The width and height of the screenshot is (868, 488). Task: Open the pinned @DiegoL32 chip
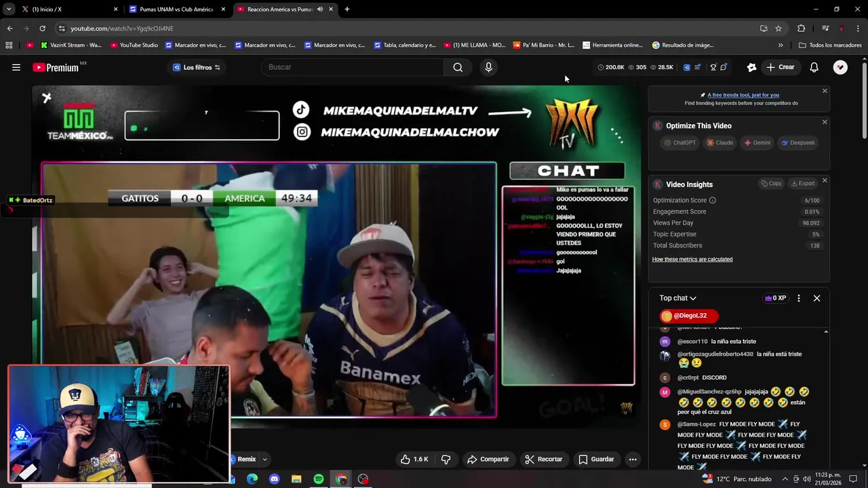[688, 316]
